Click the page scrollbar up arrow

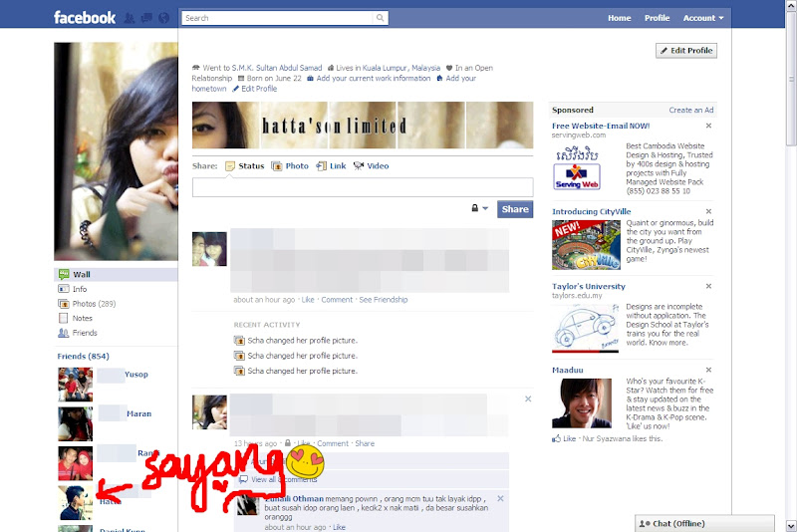[791, 5]
